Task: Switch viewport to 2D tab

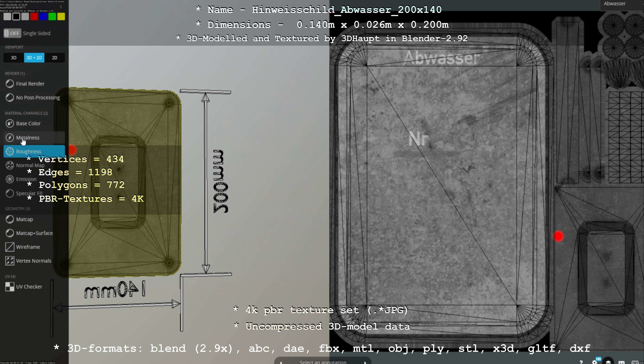Action: (55, 58)
